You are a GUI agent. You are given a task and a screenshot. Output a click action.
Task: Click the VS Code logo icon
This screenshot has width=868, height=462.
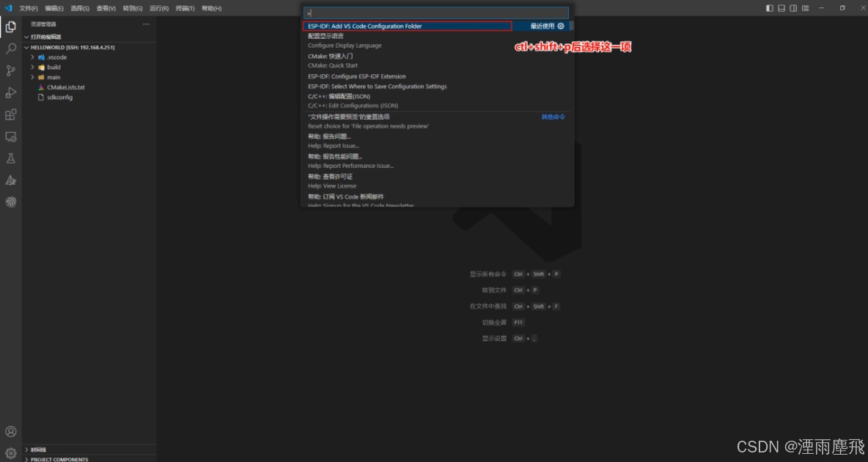click(x=8, y=8)
